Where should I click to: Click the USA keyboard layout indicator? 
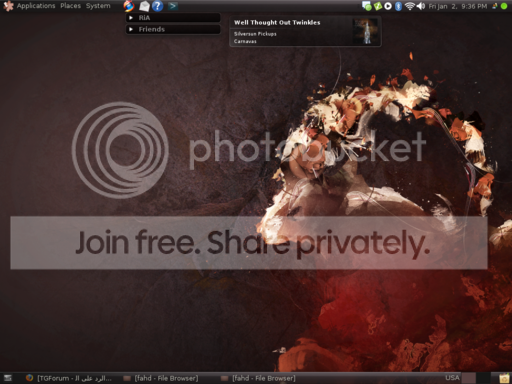[x=452, y=378]
